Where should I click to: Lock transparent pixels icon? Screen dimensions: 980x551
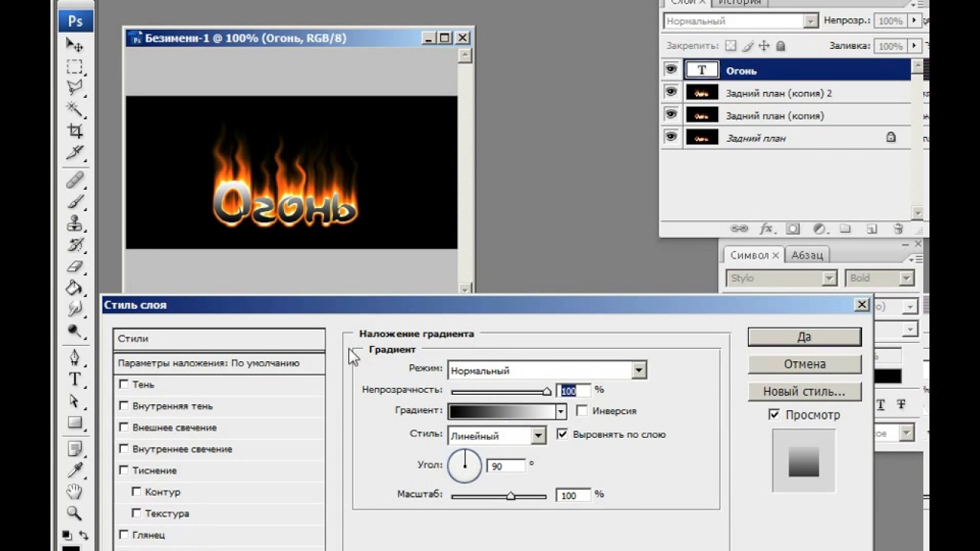pos(730,46)
